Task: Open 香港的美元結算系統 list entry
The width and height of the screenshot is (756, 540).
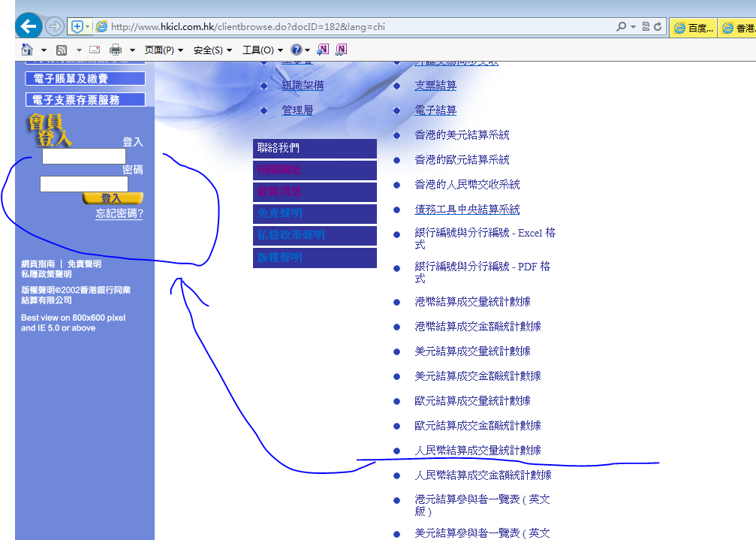Action: click(462, 135)
